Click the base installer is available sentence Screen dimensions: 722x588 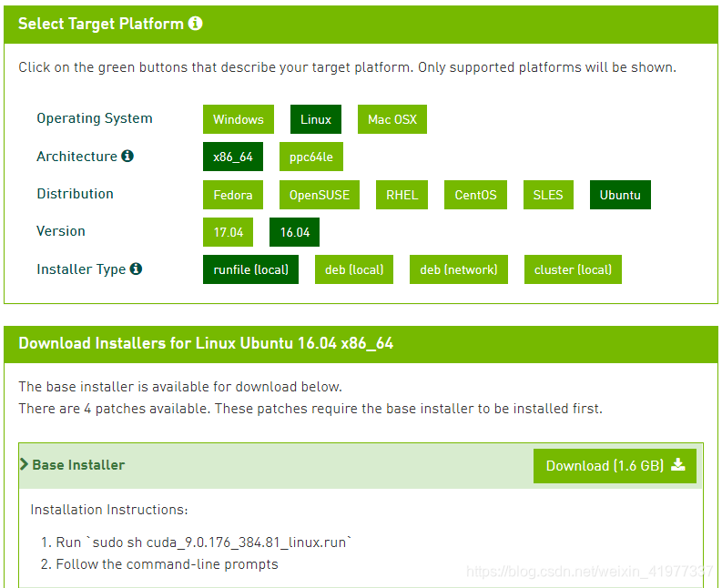[x=180, y=386]
